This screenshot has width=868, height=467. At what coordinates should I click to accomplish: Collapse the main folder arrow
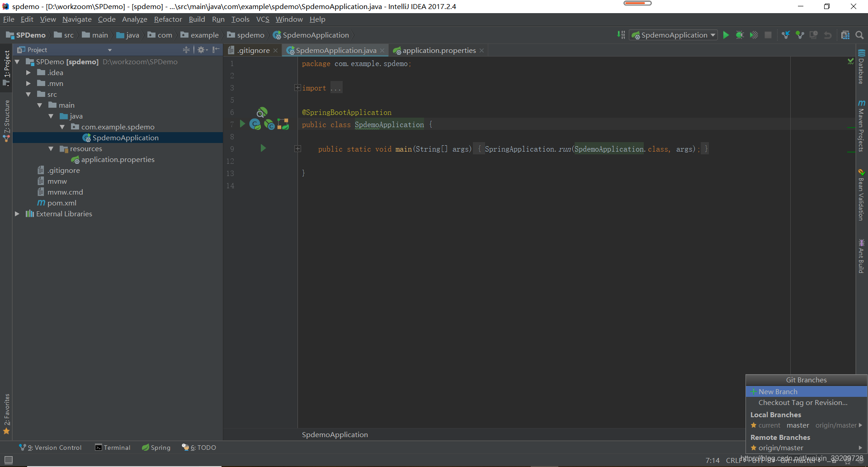click(x=40, y=105)
